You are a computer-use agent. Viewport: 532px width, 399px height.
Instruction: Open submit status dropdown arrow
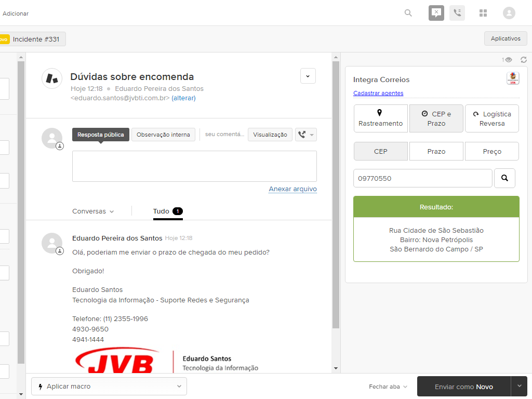coord(519,386)
